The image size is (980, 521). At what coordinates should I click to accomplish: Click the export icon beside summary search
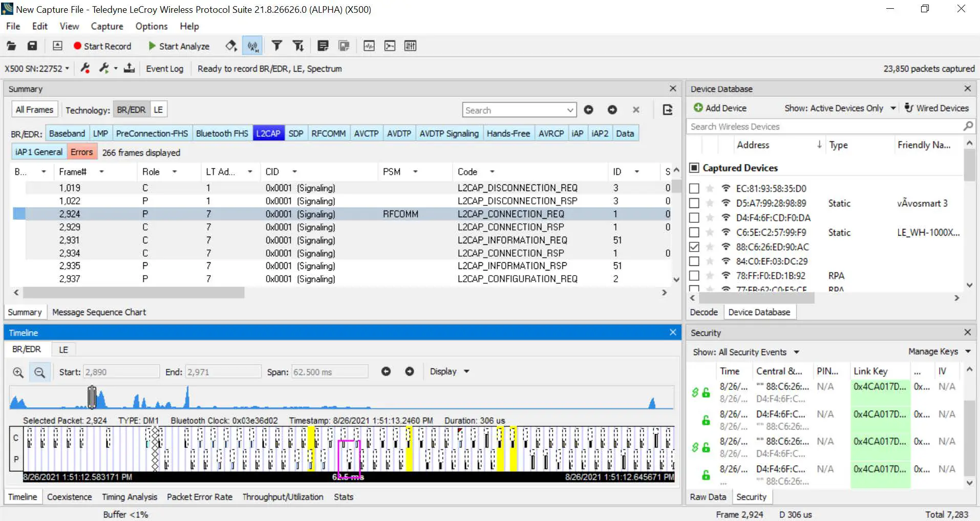tap(667, 110)
